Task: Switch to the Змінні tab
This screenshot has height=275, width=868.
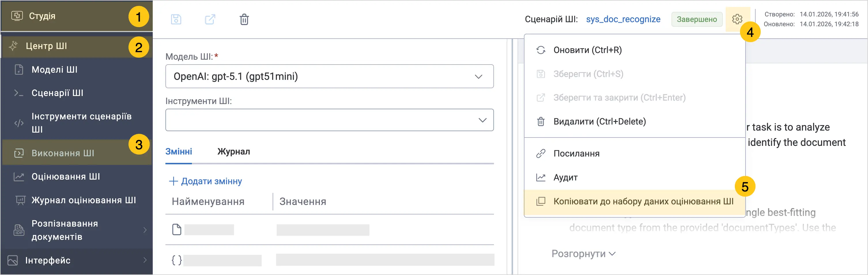Action: pyautogui.click(x=179, y=152)
